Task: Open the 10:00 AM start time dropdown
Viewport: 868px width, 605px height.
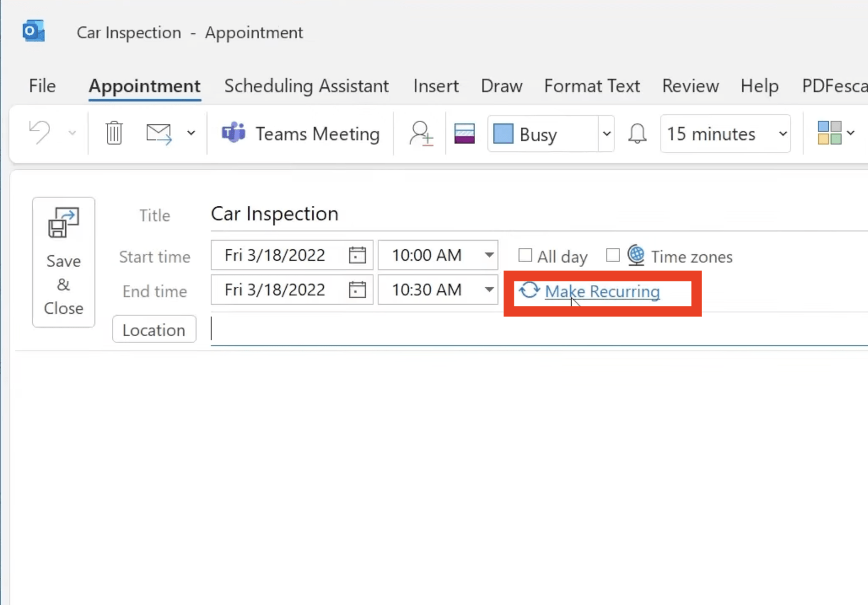Action: point(490,255)
